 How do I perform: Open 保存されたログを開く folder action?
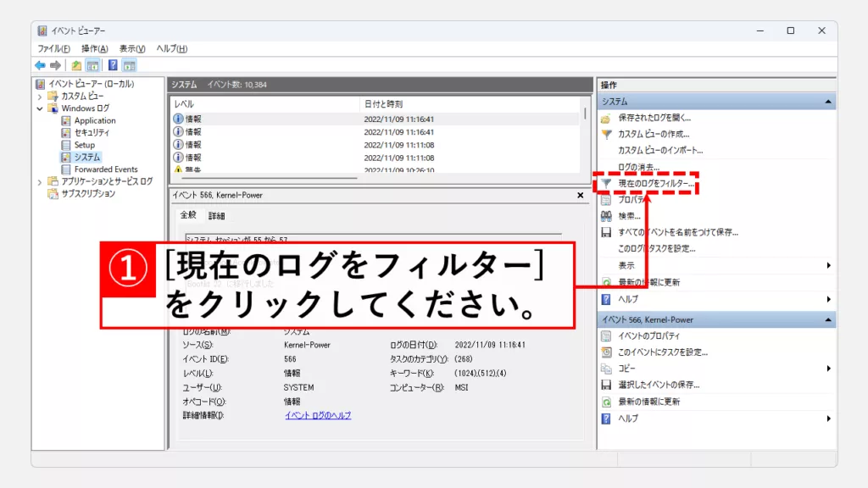(654, 118)
